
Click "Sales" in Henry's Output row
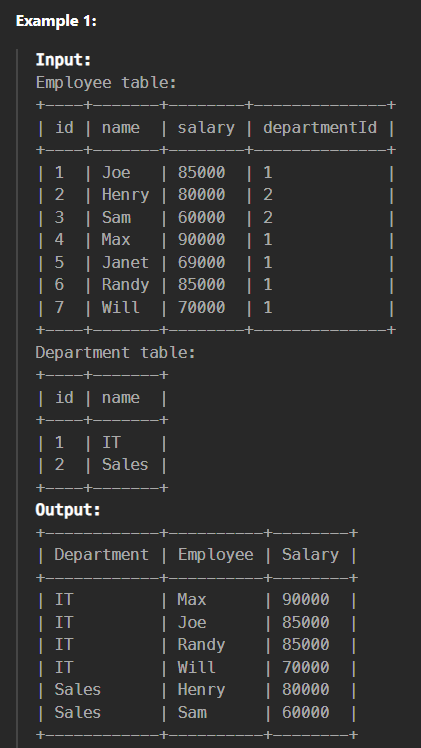(x=78, y=690)
